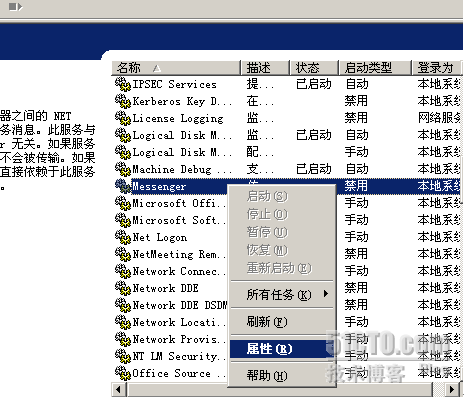Click the Messenger service gear icon
This screenshot has height=397, width=464.
point(123,186)
